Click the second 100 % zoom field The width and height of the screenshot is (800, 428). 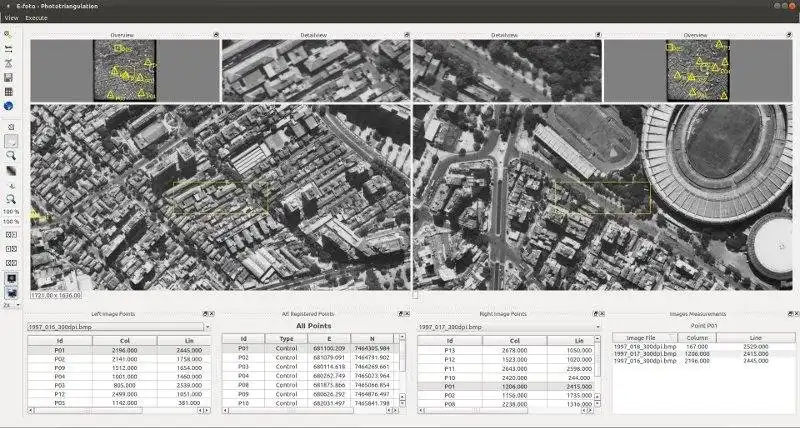click(11, 222)
